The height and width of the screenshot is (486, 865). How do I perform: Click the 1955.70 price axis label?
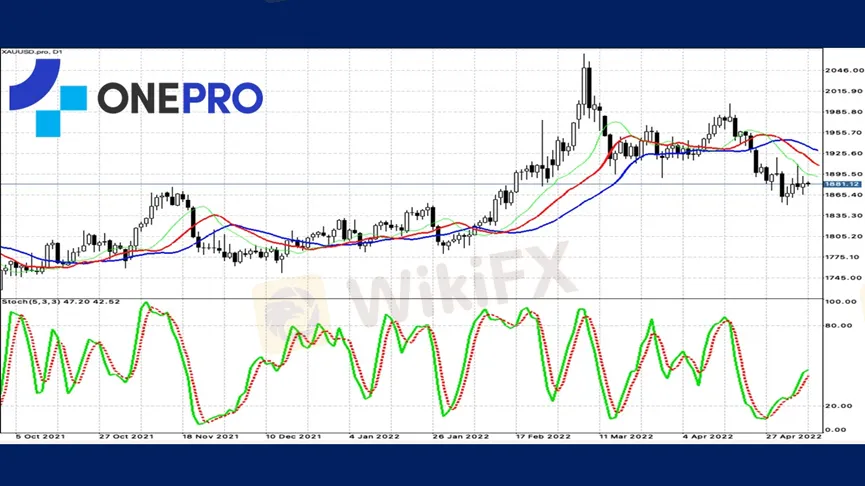click(x=843, y=132)
